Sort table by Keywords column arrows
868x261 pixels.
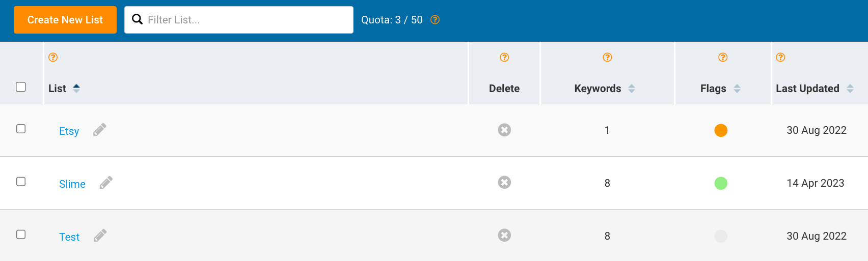coord(632,89)
